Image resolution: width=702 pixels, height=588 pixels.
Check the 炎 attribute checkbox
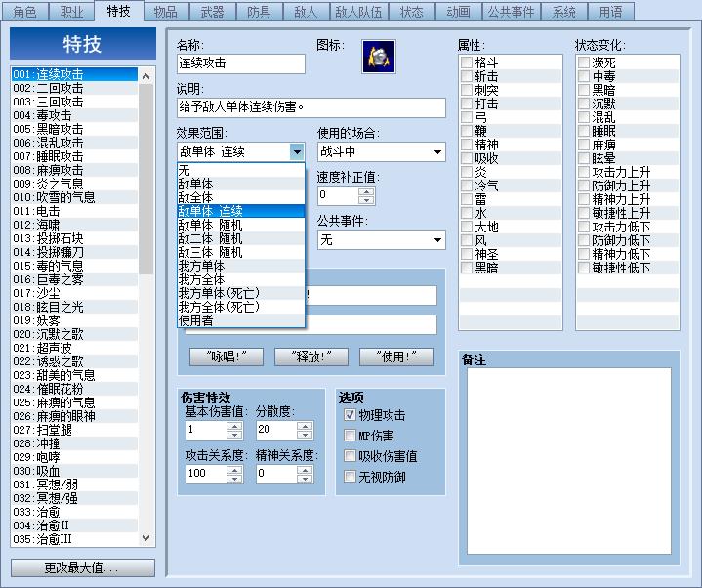pos(467,172)
